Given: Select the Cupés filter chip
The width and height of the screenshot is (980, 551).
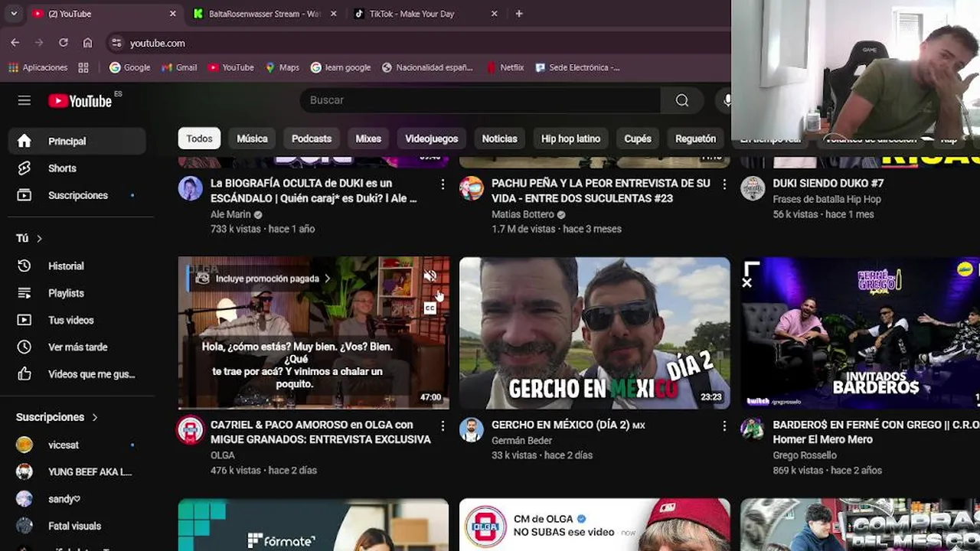Looking at the screenshot, I should [x=637, y=139].
